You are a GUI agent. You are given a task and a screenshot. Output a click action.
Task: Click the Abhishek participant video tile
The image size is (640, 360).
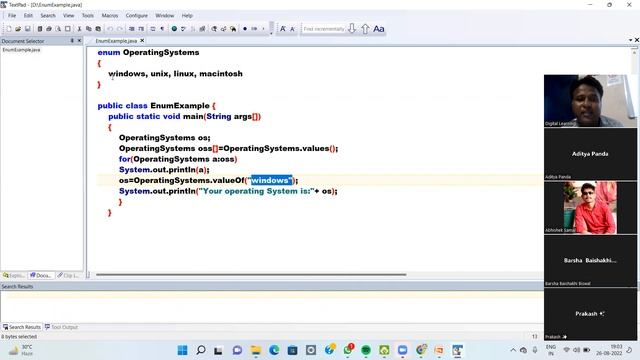point(590,207)
